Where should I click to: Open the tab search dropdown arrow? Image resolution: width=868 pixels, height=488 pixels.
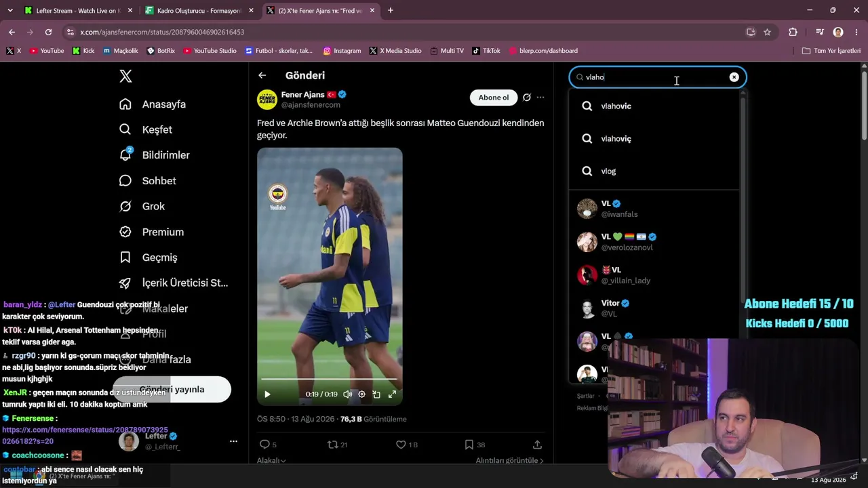[x=9, y=11]
